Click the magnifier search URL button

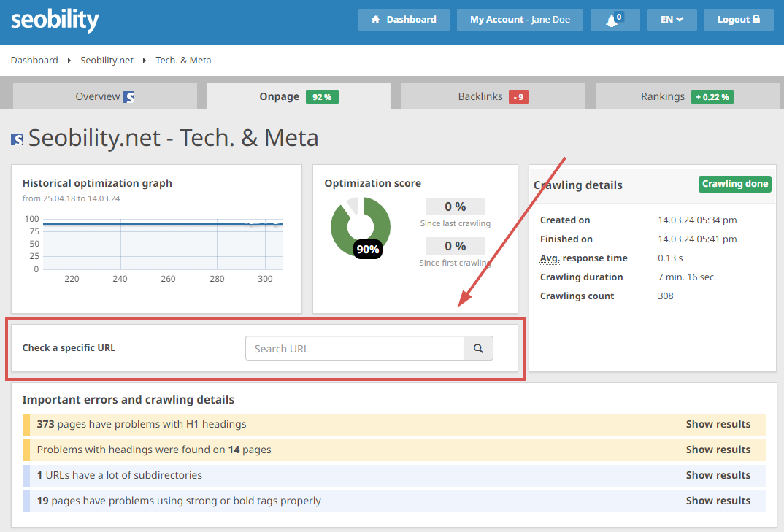(478, 349)
